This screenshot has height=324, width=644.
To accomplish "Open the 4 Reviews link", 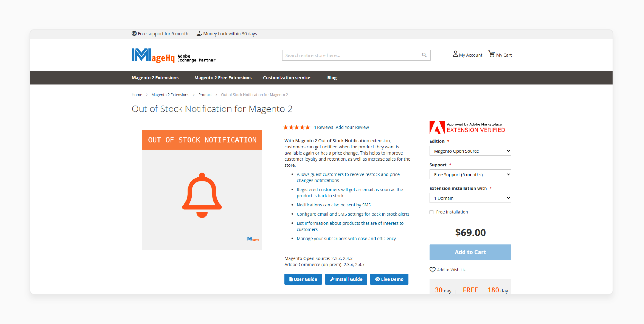I will coord(323,127).
